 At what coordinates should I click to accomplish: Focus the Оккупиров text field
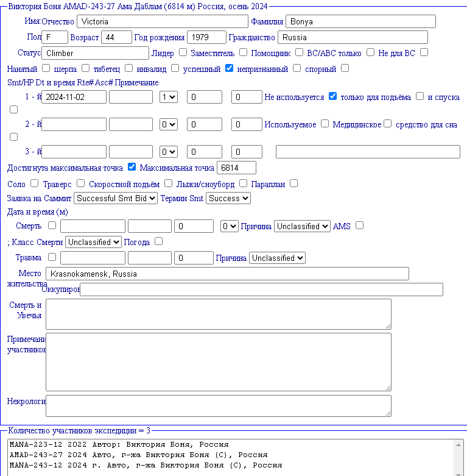[261, 290]
